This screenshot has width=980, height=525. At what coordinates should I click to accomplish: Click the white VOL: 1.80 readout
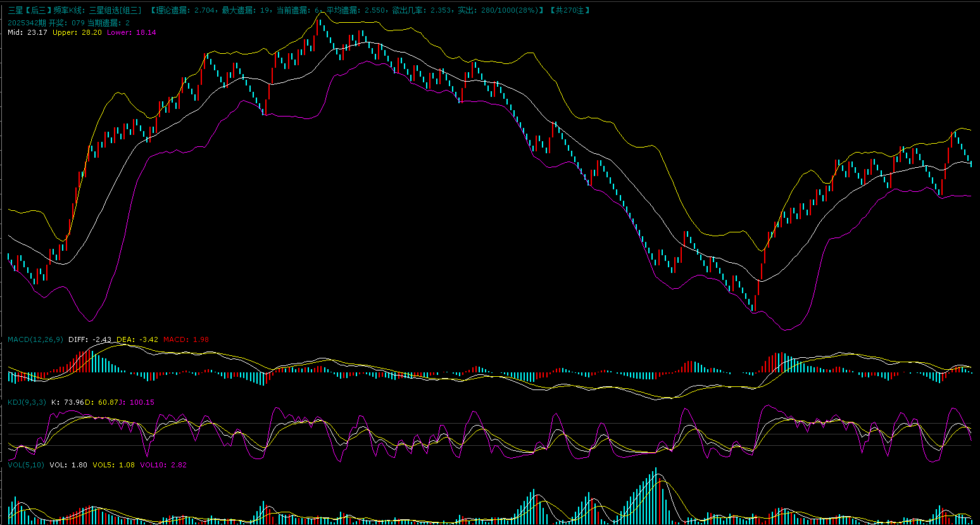(68, 465)
